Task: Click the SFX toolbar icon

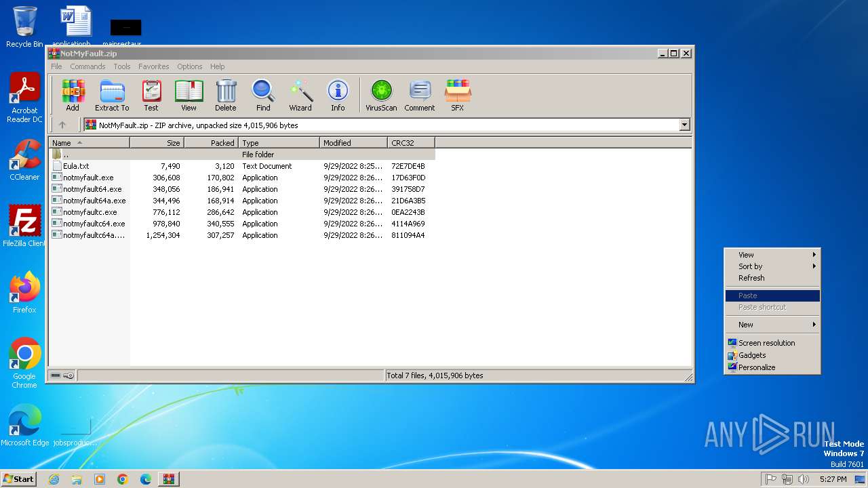Action: [x=458, y=95]
